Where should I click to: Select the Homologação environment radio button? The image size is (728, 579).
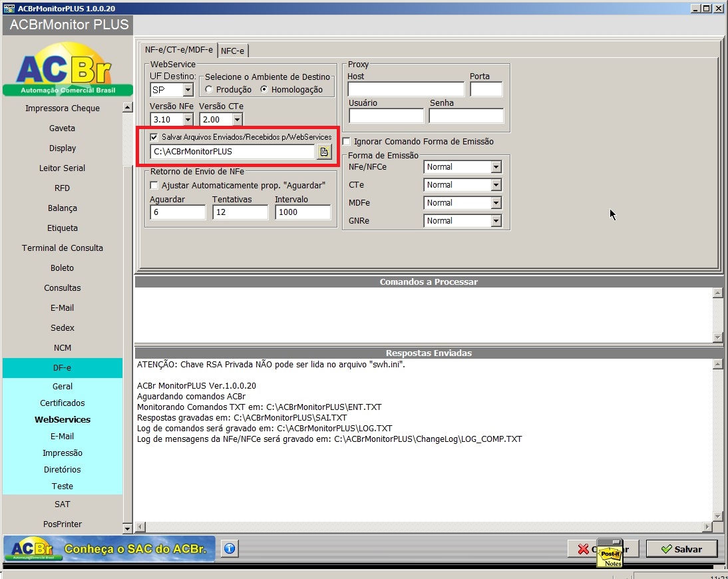pos(264,89)
